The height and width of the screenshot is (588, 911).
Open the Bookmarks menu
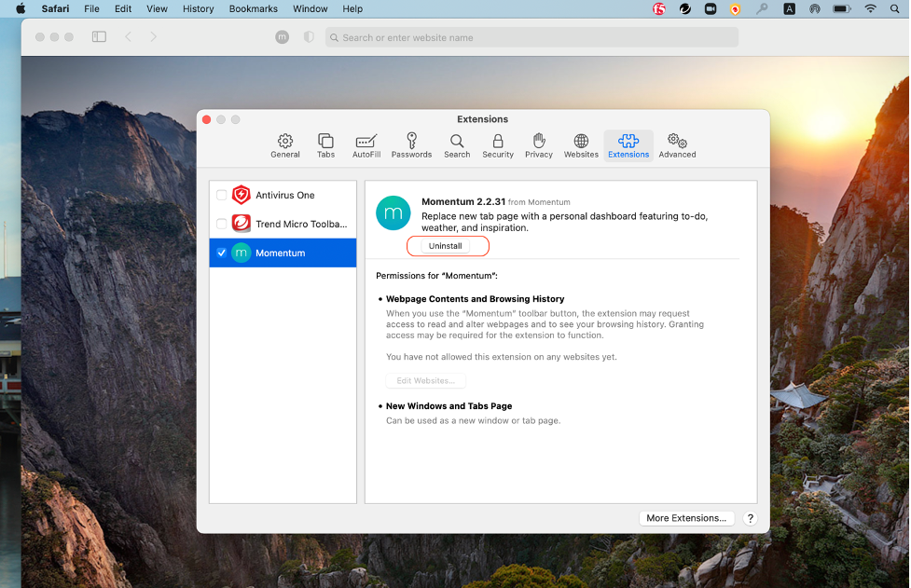coord(253,8)
